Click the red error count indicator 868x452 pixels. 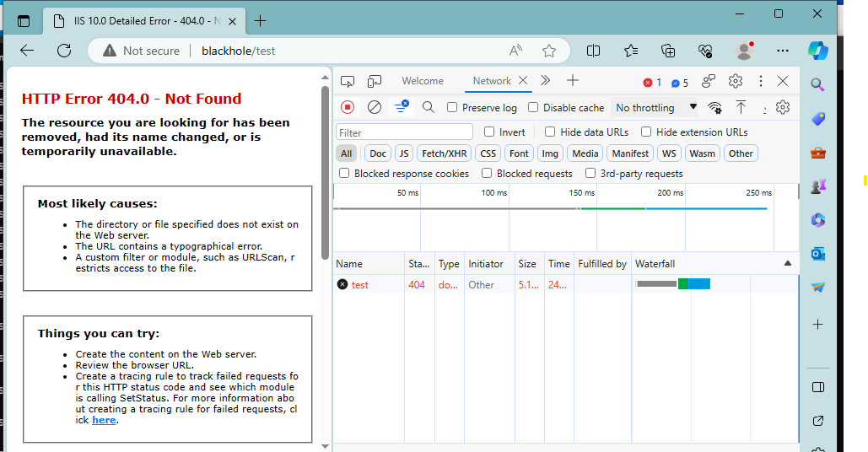click(652, 83)
